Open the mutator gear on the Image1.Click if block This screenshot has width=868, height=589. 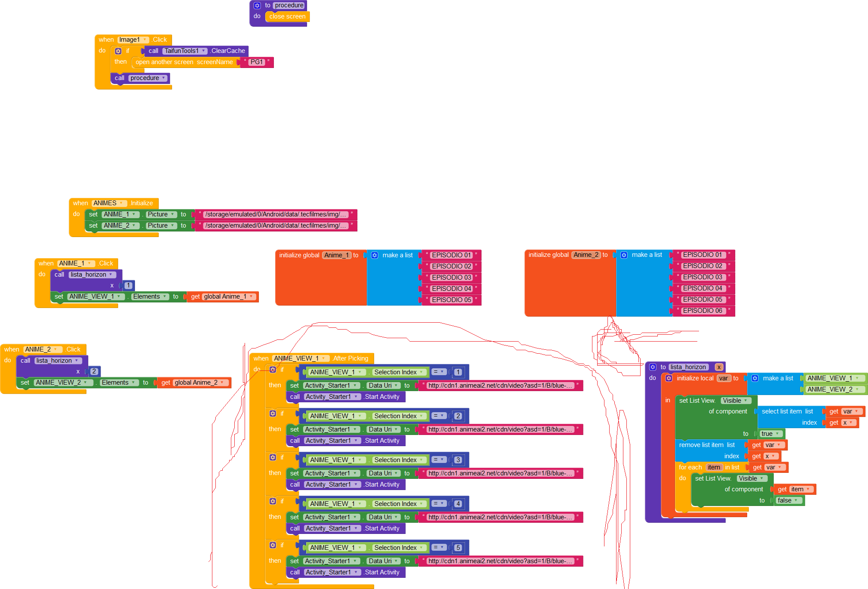[118, 51]
